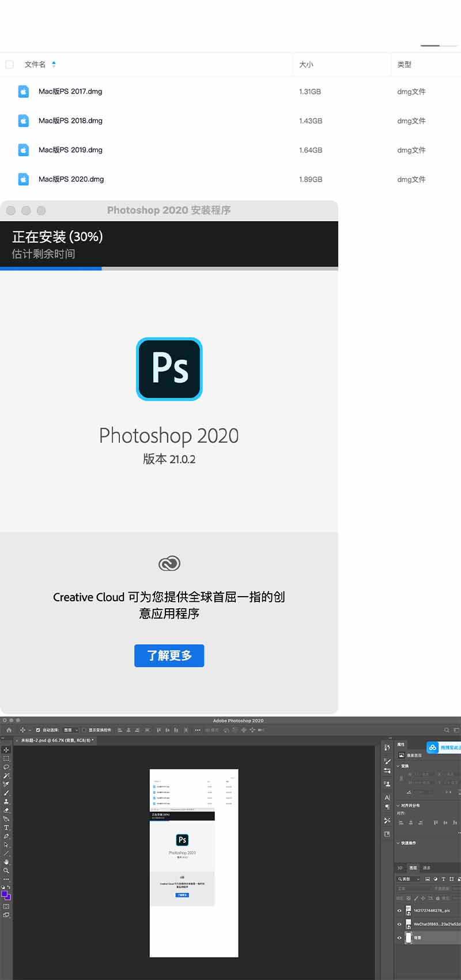
Task: Click the foreground purple color swatch
Action: (4, 894)
